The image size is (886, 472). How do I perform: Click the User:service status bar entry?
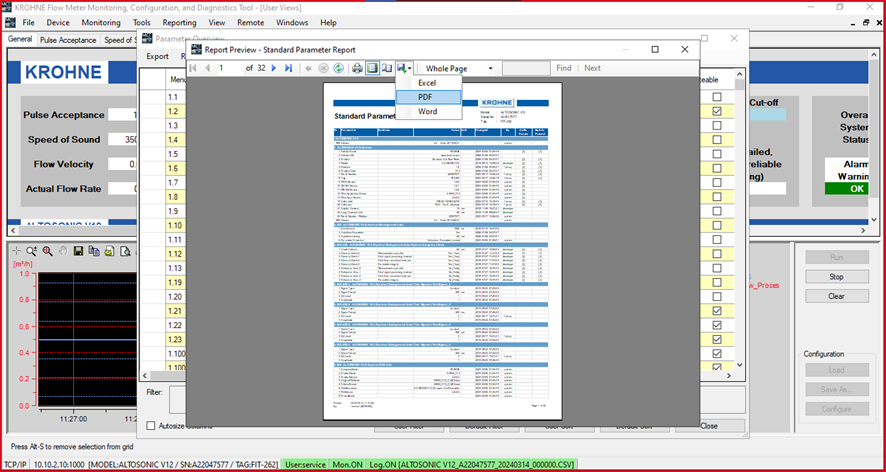[x=305, y=465]
